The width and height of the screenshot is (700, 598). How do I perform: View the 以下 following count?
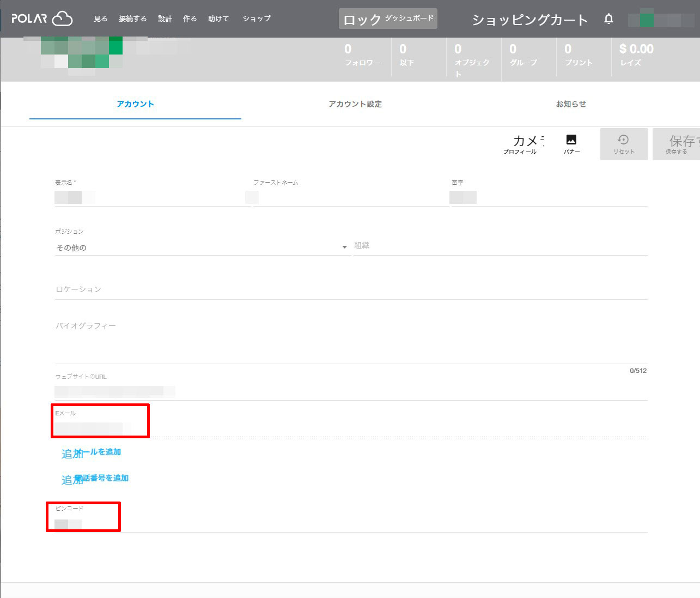pyautogui.click(x=407, y=55)
